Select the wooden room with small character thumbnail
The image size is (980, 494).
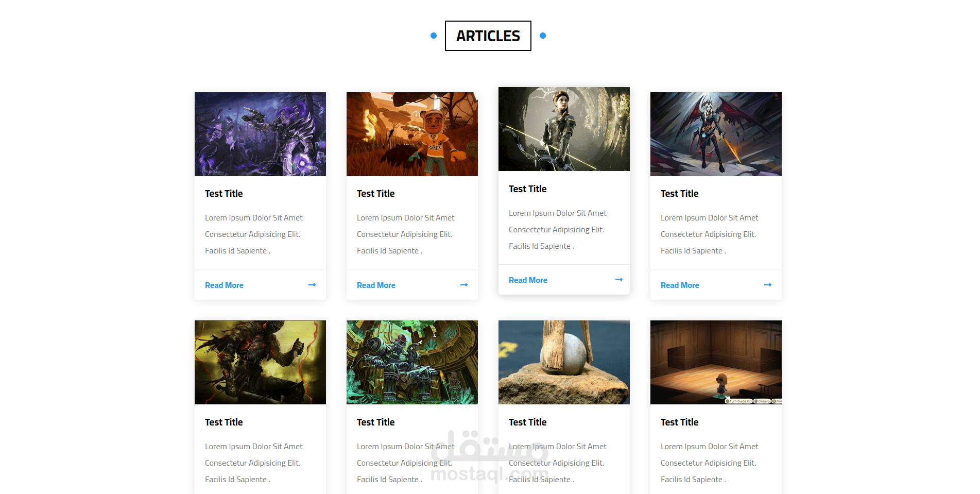pyautogui.click(x=716, y=362)
